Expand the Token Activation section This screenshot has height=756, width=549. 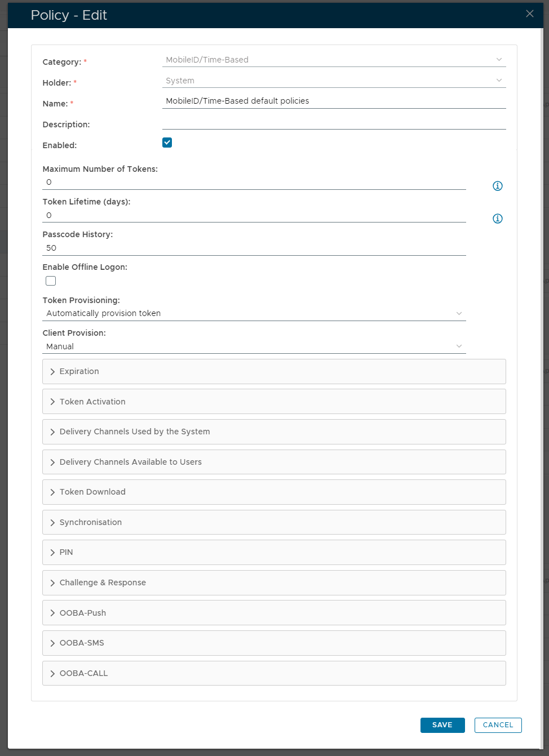[274, 402]
